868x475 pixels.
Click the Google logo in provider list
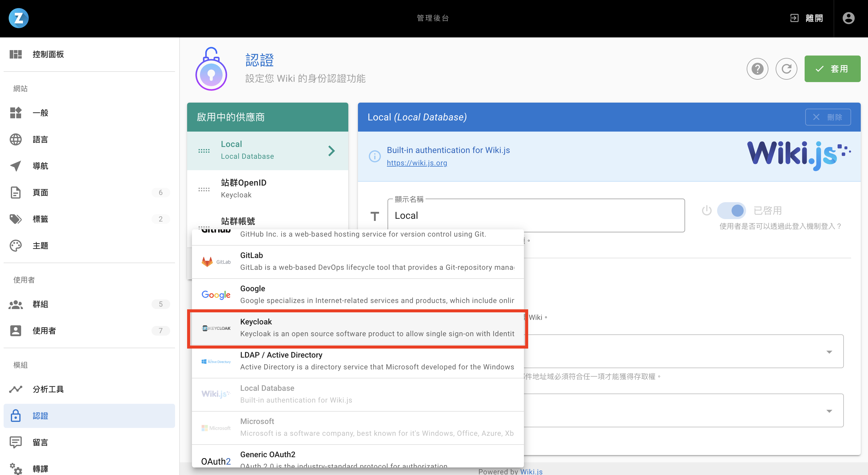216,295
